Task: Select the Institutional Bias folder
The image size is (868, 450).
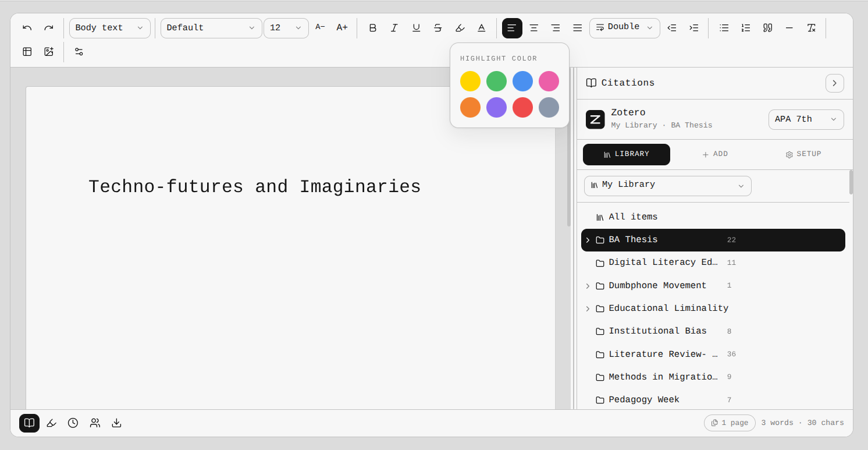Action: (x=713, y=331)
